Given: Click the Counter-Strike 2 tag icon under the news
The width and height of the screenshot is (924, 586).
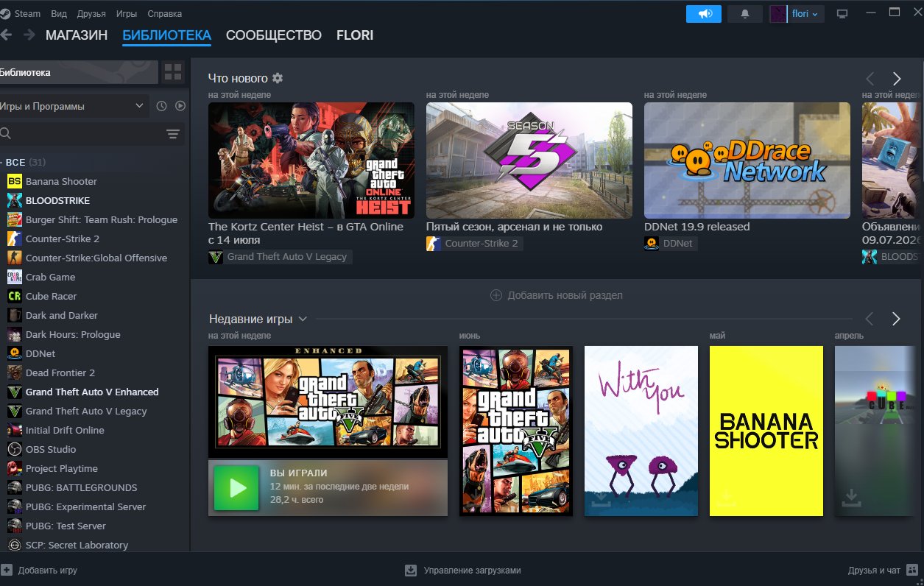Looking at the screenshot, I should pyautogui.click(x=434, y=243).
